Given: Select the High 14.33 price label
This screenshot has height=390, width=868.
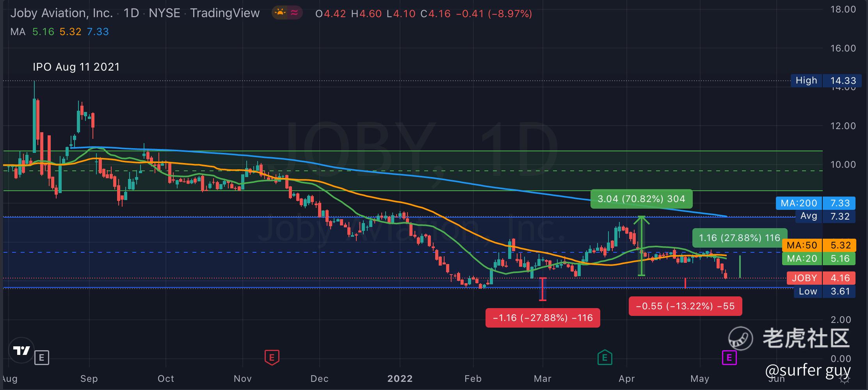Looking at the screenshot, I should point(826,81).
